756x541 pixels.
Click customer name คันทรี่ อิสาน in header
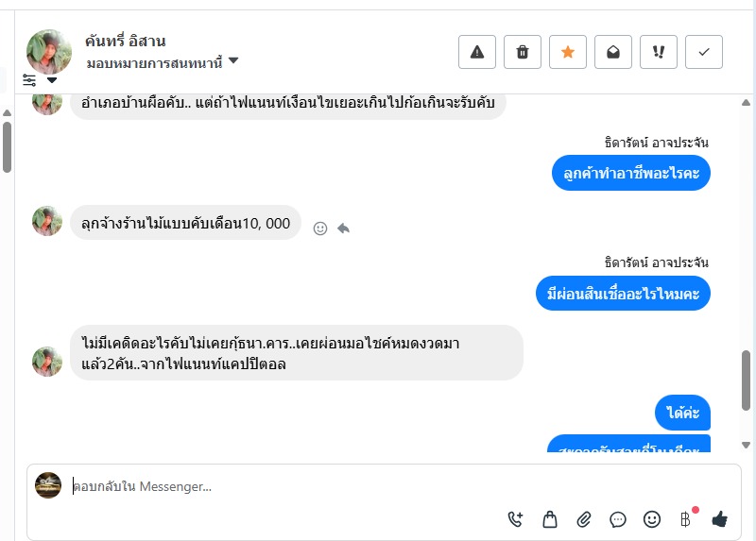coord(126,41)
